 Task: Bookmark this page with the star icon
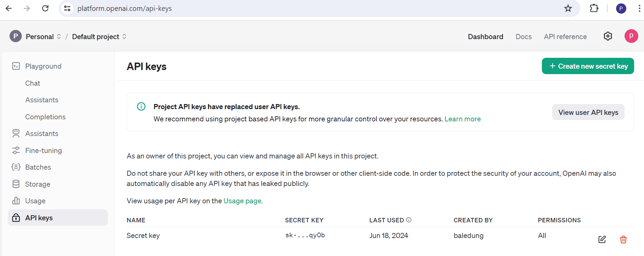click(x=568, y=8)
